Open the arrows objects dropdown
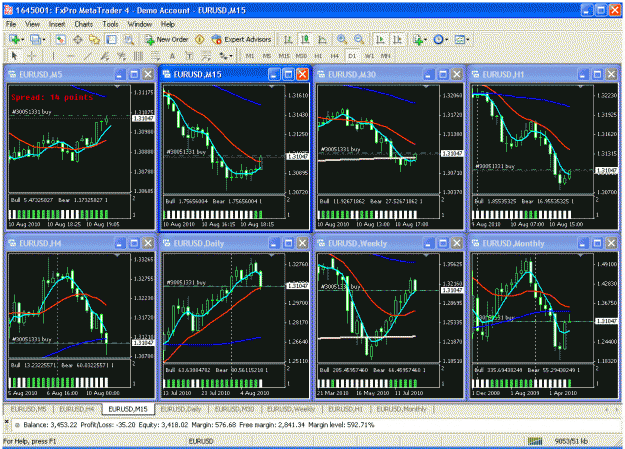The height and width of the screenshot is (449, 625). 226,56
